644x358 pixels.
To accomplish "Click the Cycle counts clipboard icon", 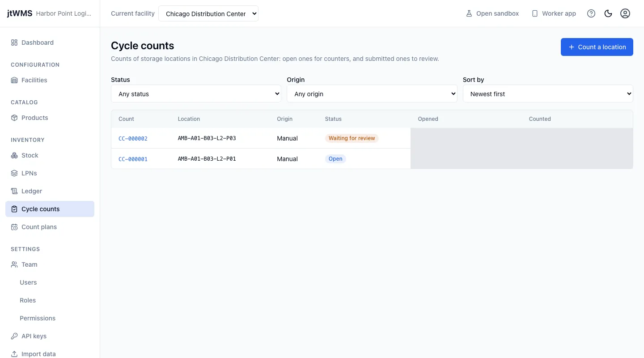I will click(14, 209).
